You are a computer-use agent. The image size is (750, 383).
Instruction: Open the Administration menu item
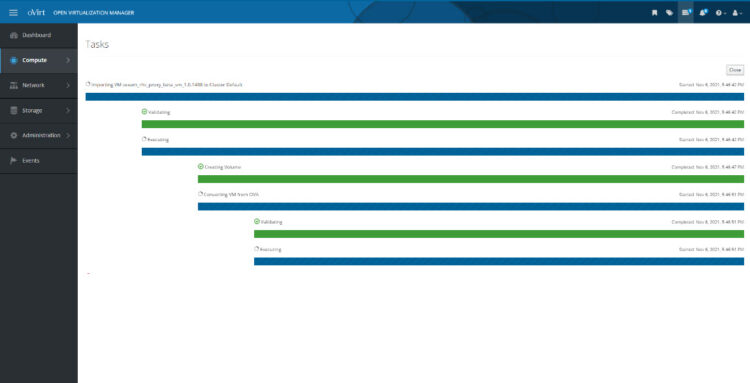pos(39,136)
